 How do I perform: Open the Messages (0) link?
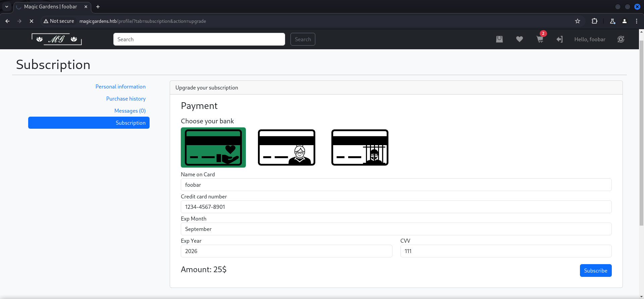click(x=130, y=111)
